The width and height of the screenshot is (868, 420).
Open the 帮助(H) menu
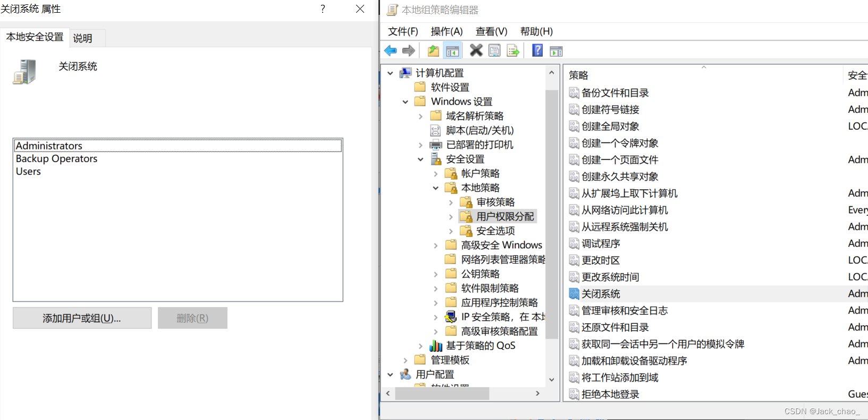pos(536,31)
